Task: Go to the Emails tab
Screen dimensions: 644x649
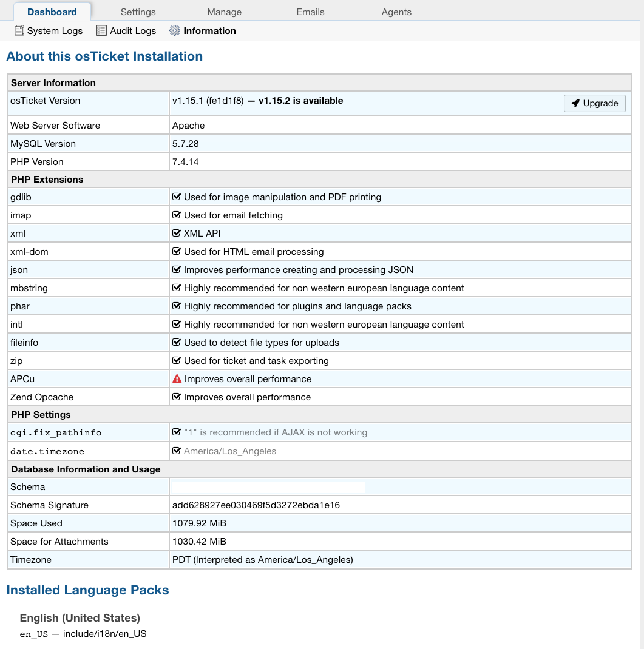Action: coord(310,12)
